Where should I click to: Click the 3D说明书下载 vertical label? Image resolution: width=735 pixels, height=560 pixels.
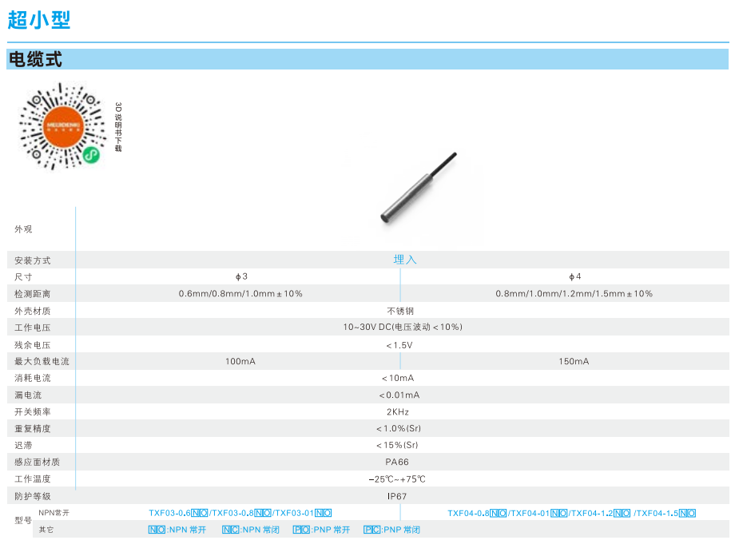pos(118,126)
